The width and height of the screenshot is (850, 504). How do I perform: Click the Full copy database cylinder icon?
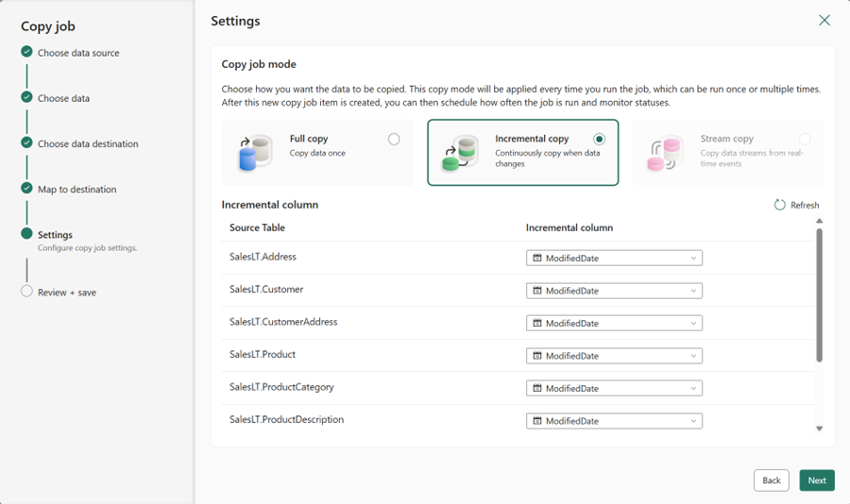click(255, 153)
